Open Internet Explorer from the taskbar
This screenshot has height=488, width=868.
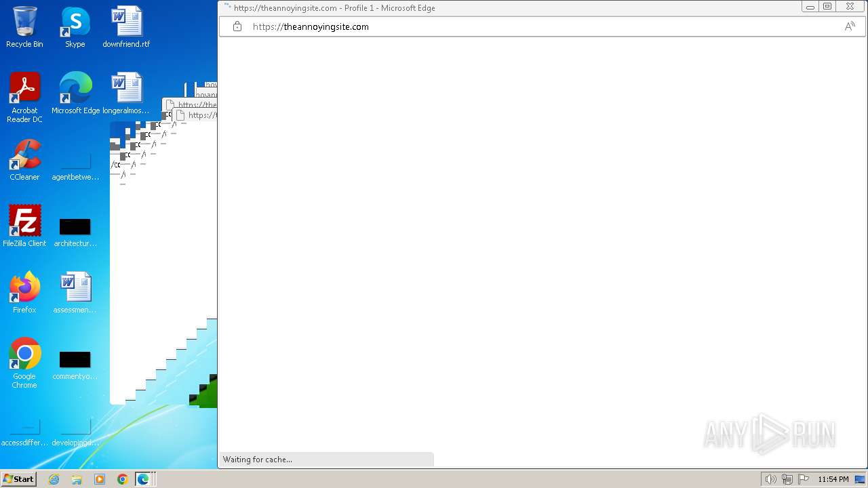54,479
